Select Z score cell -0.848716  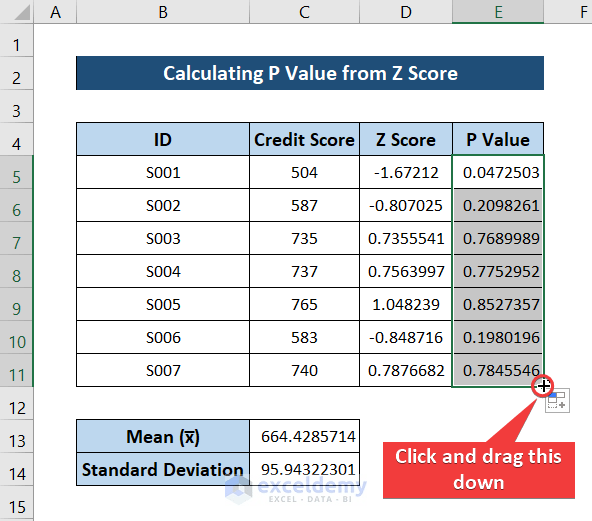click(x=406, y=337)
